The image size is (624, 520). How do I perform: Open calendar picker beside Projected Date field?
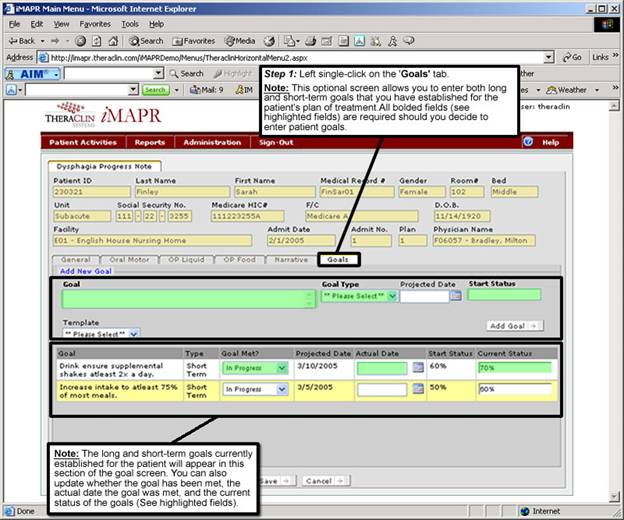[x=456, y=296]
